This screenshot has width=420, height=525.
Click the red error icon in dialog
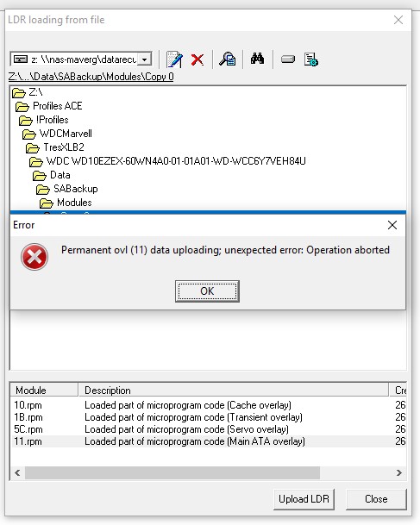point(34,257)
